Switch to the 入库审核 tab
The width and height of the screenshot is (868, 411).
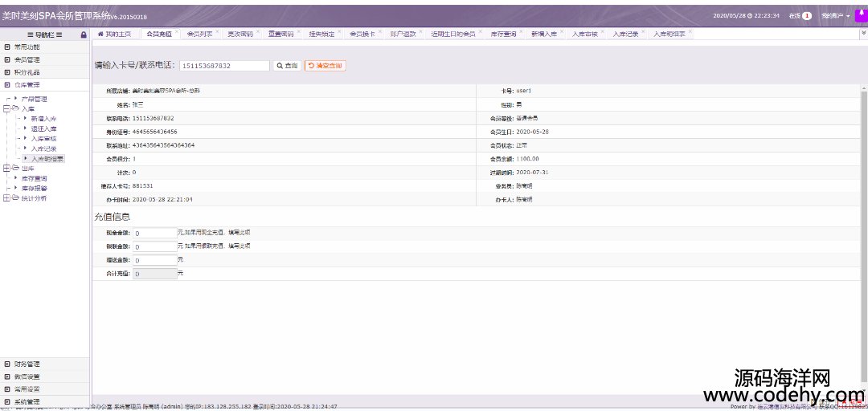[584, 35]
